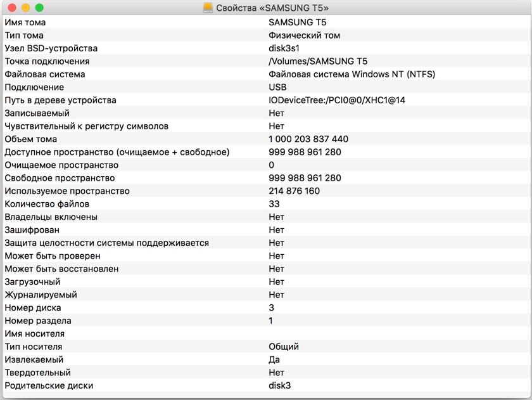Click the "0" purgeable space value
Screen dimensions: 532x400
272,165
